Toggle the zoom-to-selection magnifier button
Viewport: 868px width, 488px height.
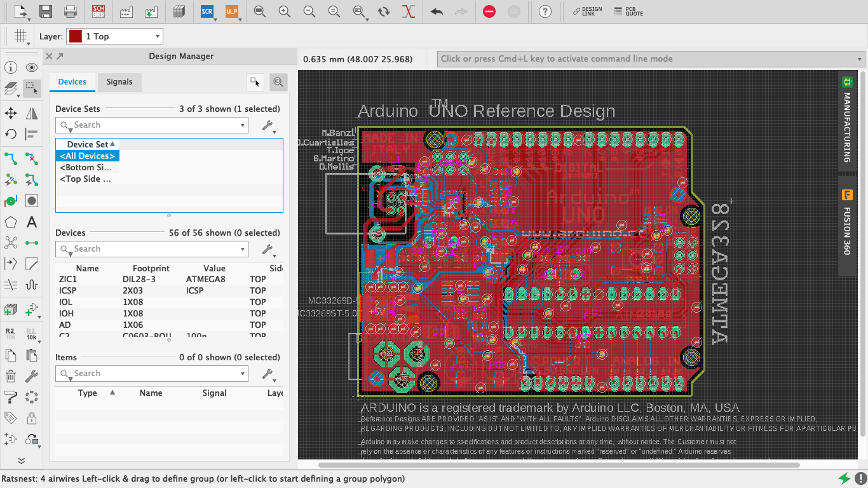tap(278, 82)
